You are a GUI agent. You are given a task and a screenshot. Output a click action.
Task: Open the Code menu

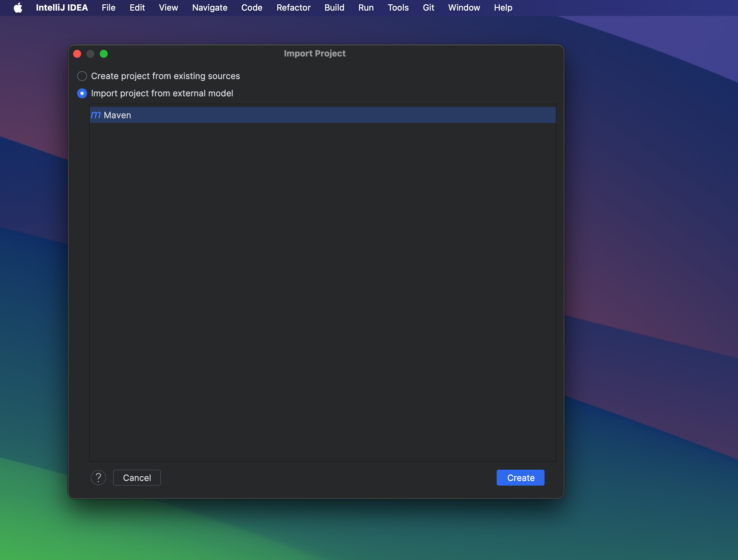(x=252, y=8)
